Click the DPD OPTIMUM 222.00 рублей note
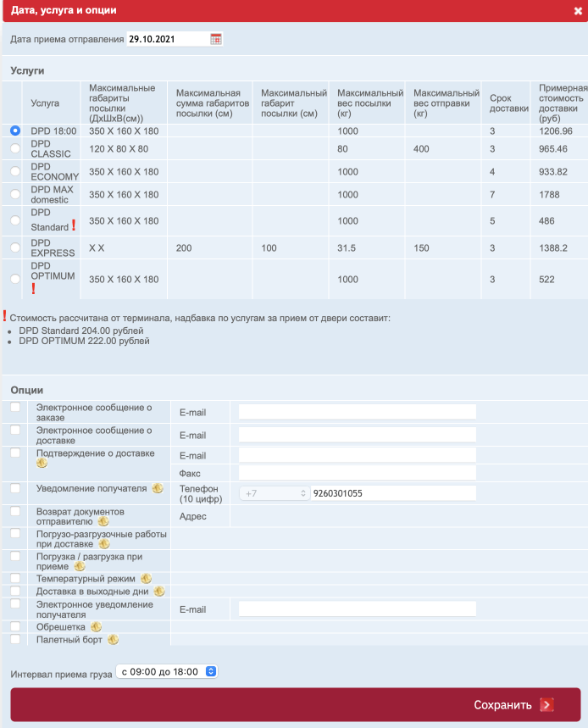 [84, 341]
